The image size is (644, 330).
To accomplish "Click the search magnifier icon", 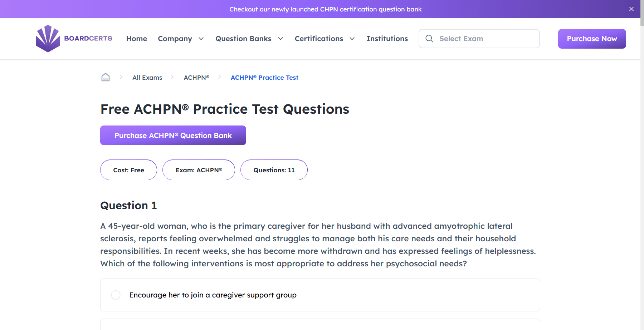I will coord(429,39).
